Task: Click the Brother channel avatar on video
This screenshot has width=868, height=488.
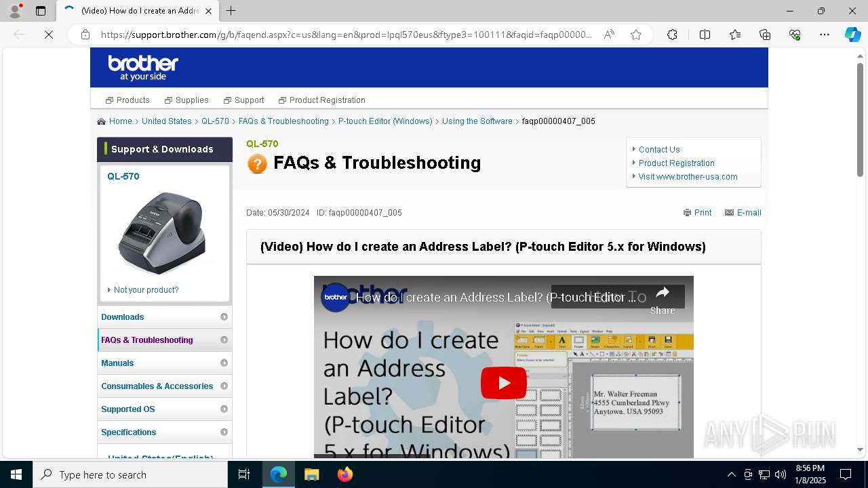Action: (x=336, y=298)
